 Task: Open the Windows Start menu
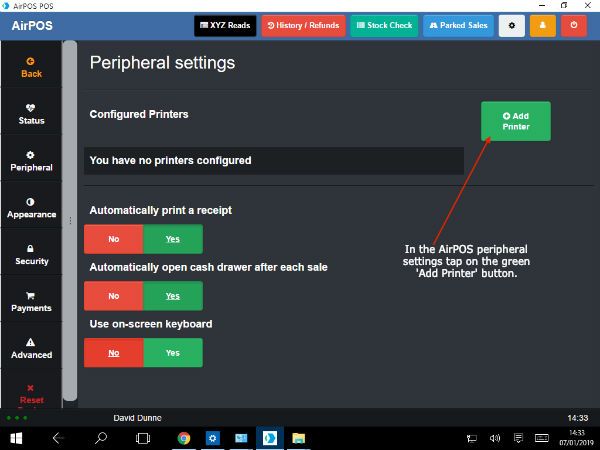point(16,438)
